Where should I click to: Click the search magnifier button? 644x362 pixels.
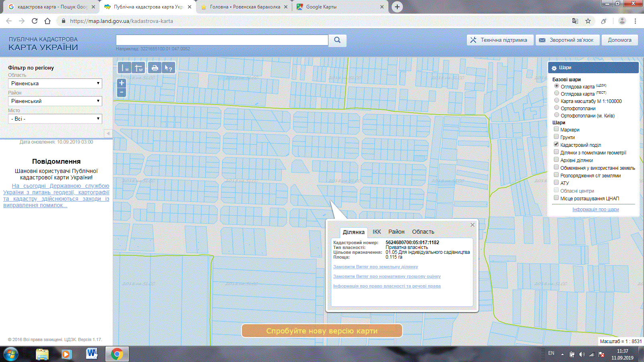pos(337,40)
